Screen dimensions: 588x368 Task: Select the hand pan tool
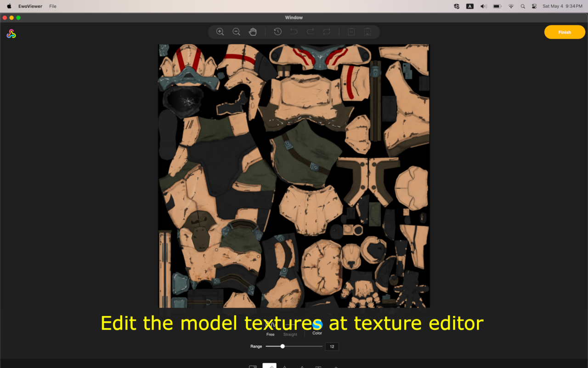[253, 32]
